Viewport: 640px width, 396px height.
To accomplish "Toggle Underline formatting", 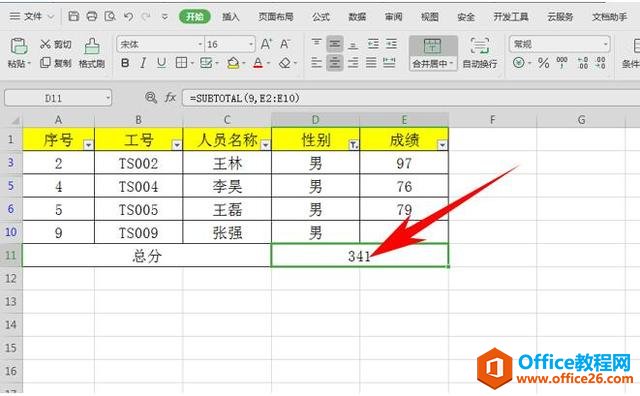I will (x=162, y=63).
